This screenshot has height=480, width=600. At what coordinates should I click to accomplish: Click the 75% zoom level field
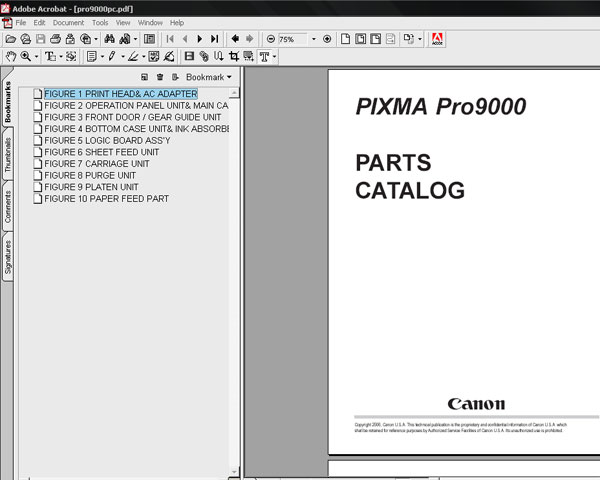pos(292,39)
